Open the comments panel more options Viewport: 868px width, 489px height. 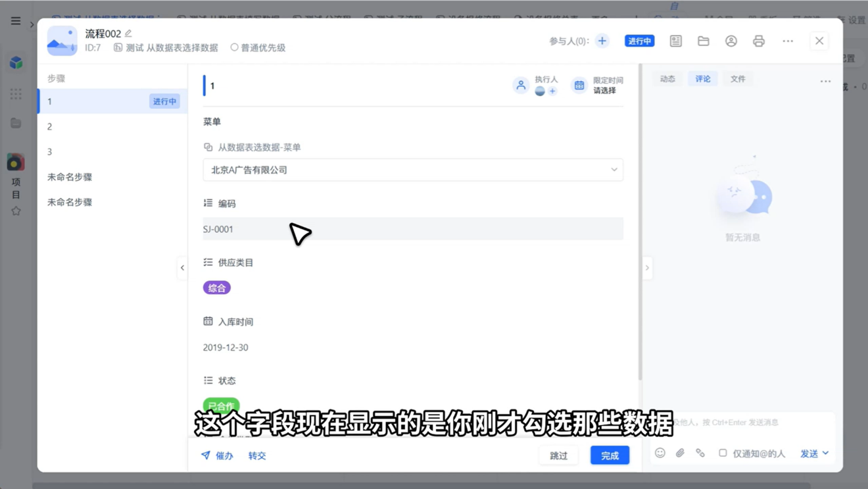[825, 81]
